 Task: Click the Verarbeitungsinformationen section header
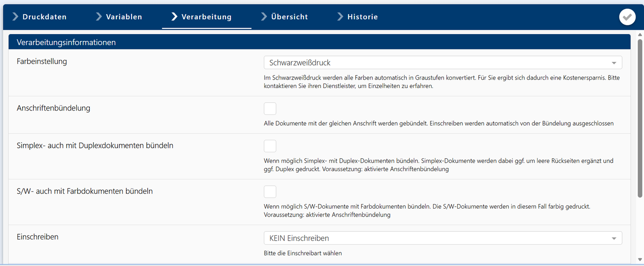(320, 42)
